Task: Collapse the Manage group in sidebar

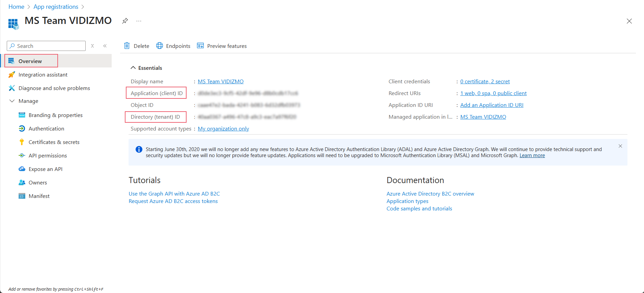Action: (x=12, y=101)
